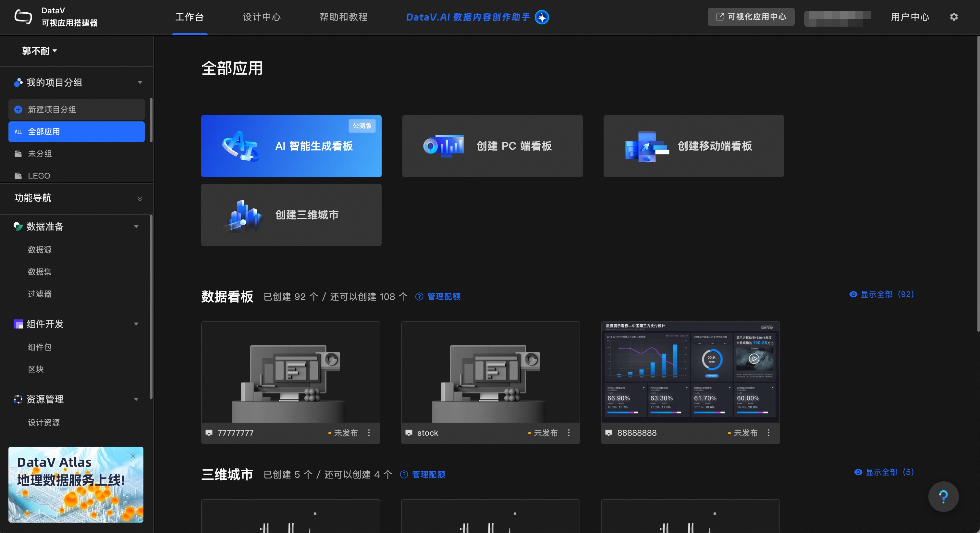This screenshot has width=980, height=533.
Task: Open three-dot menu for 88888888 dashboard
Action: [768, 433]
